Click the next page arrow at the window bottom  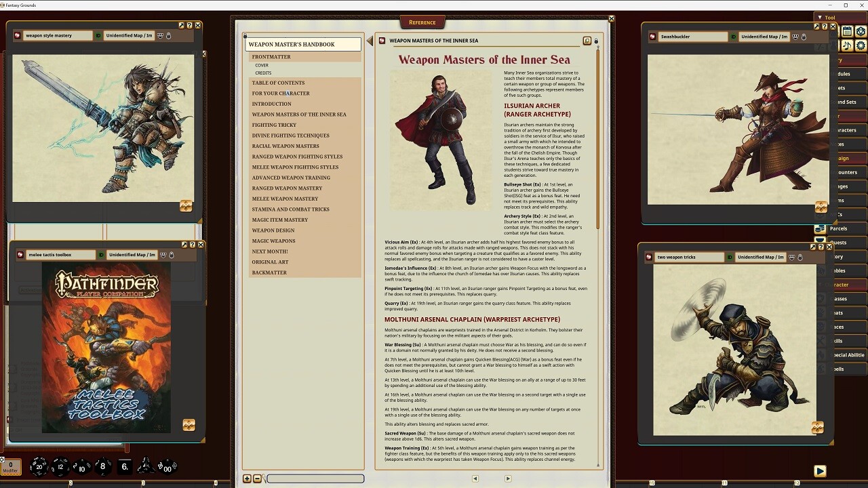508,478
